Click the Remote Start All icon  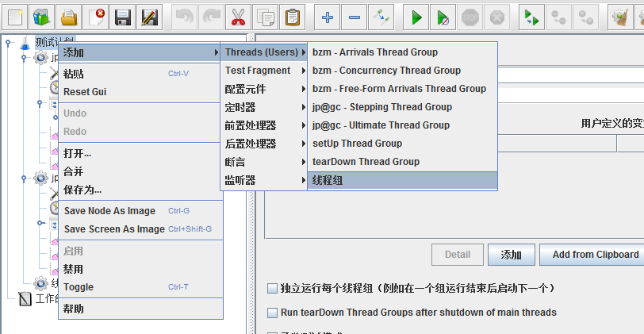[532, 16]
